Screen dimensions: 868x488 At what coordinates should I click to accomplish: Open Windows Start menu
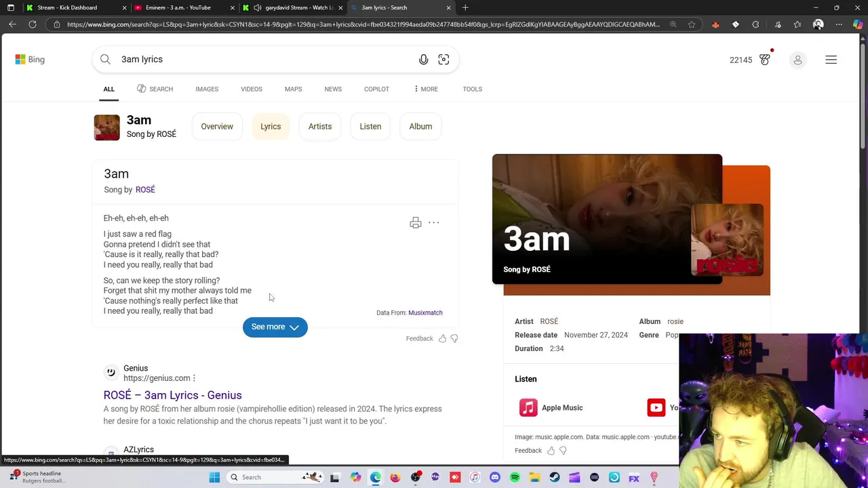coord(214,477)
